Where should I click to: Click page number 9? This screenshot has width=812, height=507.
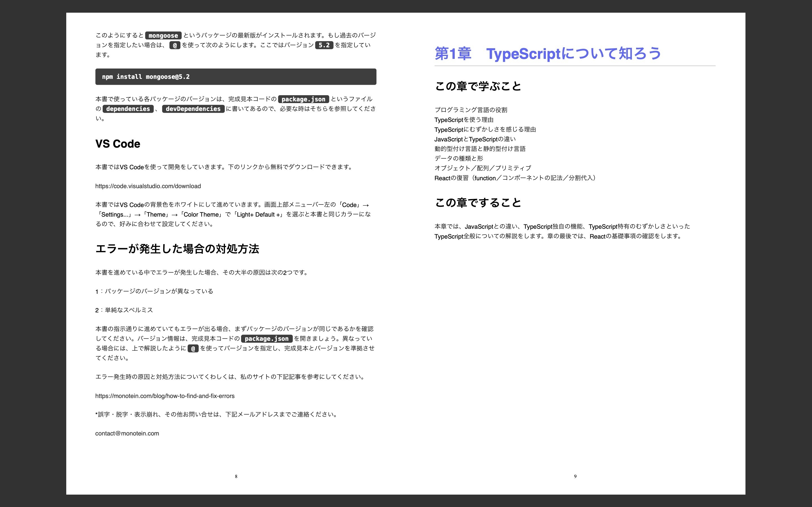tap(575, 476)
